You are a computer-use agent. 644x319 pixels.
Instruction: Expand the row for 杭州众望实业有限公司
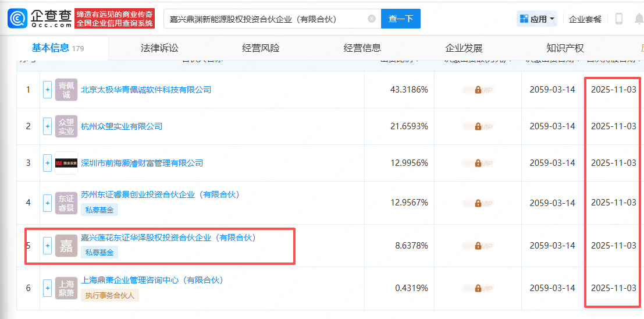point(47,126)
